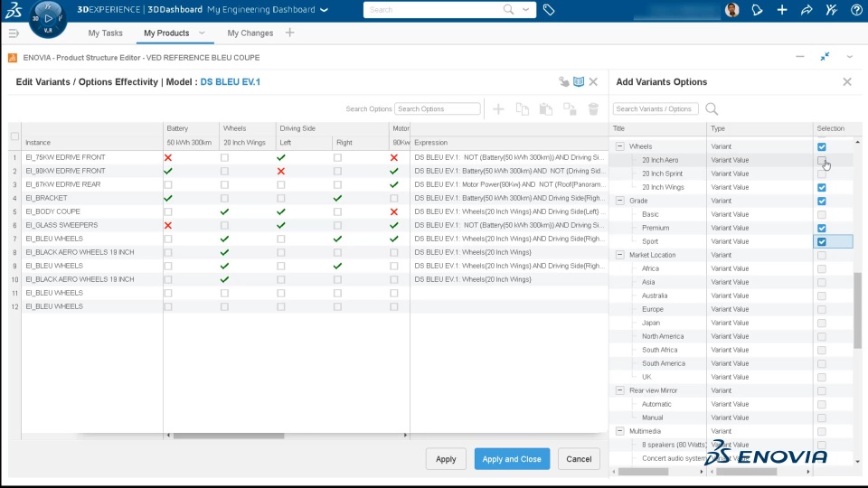The height and width of the screenshot is (488, 868).
Task: Click the Apply button
Action: [x=446, y=459]
